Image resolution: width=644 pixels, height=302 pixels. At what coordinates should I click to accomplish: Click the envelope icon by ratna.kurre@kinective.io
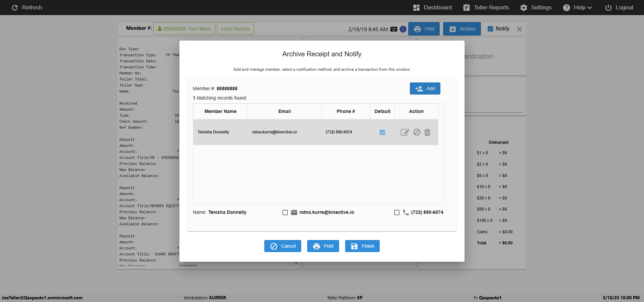coord(294,213)
